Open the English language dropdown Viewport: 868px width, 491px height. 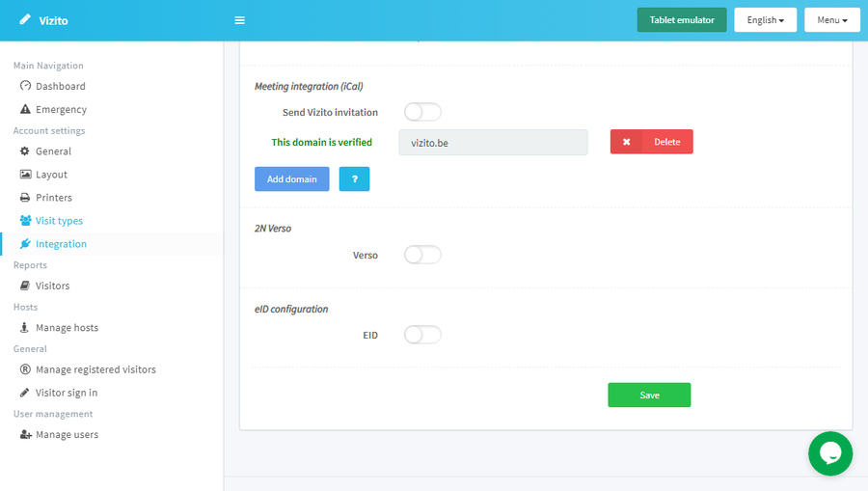point(767,20)
